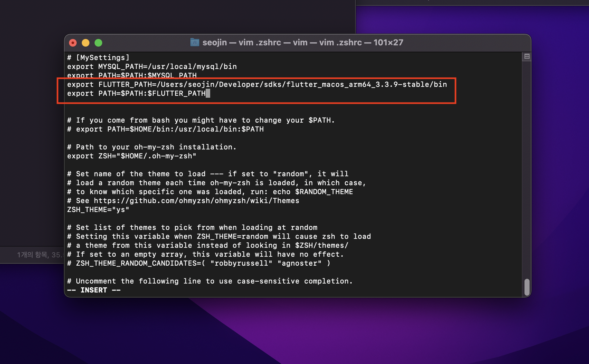Click '# If set to an empty array' line
Image resolution: width=589 pixels, height=364 pixels.
click(205, 254)
